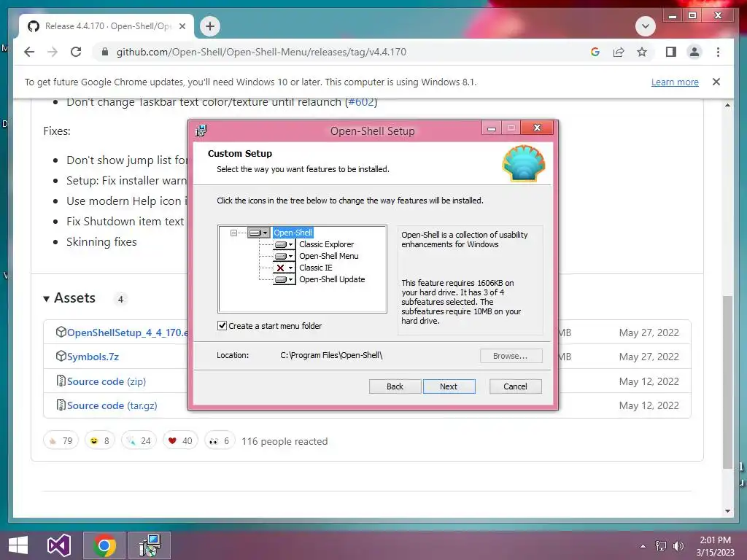The height and width of the screenshot is (560, 747).
Task: Click the hooray reaction 24
Action: point(139,441)
